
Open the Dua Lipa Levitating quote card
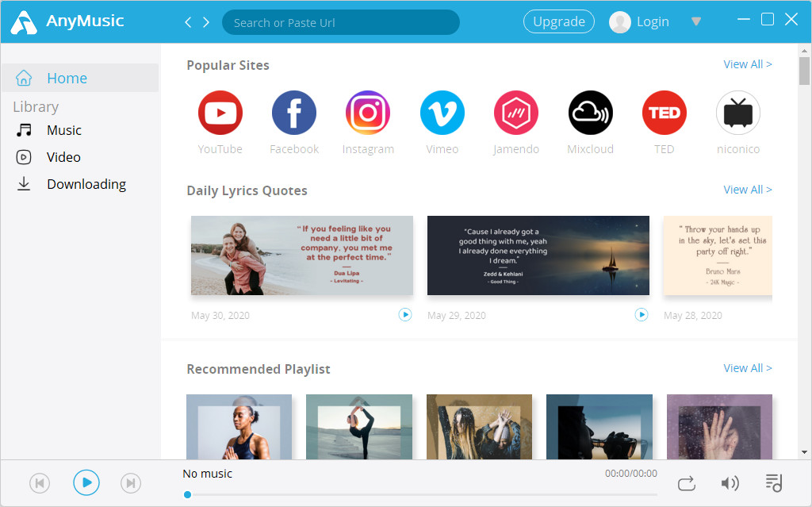pos(302,255)
